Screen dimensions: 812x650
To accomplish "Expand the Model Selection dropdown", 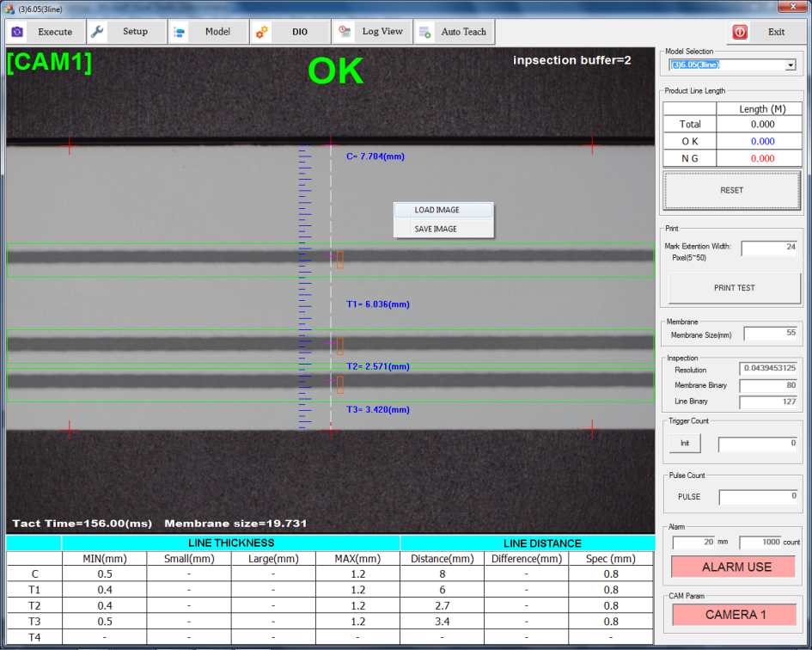I will (790, 65).
